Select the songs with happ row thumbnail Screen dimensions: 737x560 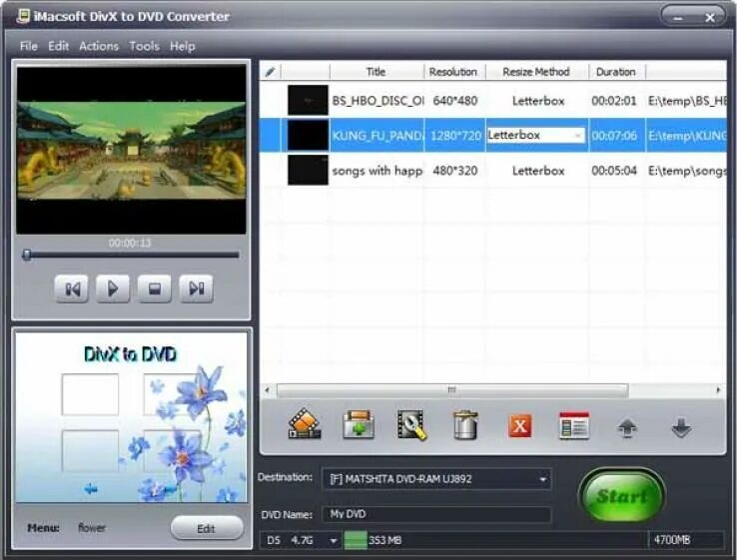pyautogui.click(x=308, y=170)
